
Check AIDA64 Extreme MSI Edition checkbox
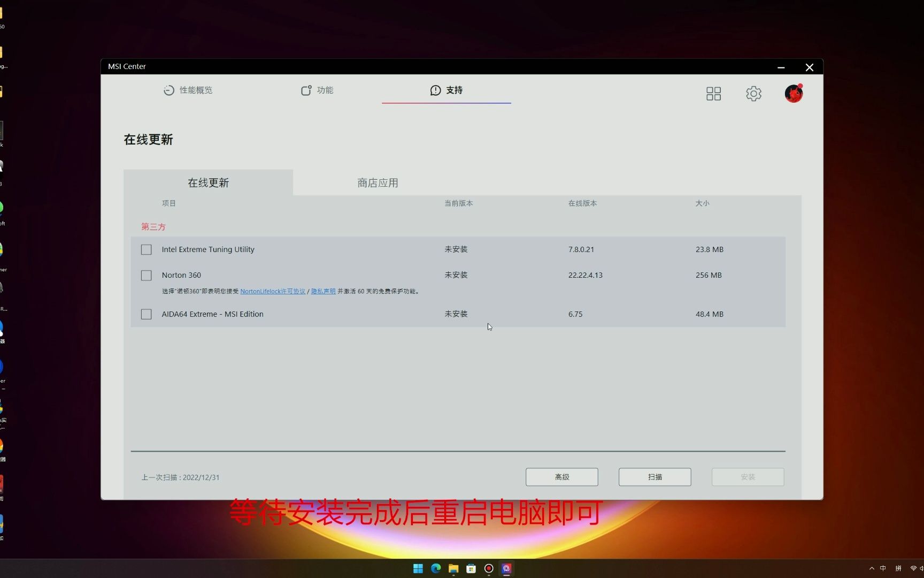click(x=146, y=314)
